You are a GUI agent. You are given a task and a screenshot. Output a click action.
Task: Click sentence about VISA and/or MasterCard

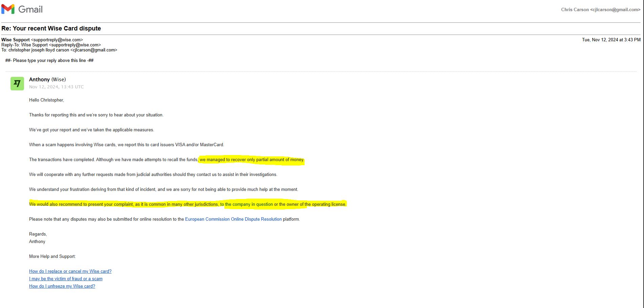pos(127,145)
